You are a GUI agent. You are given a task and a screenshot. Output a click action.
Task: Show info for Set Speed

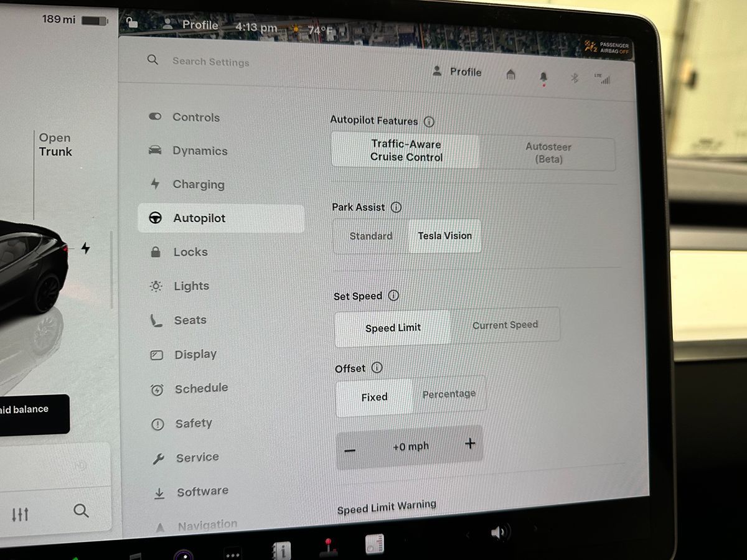pos(393,296)
